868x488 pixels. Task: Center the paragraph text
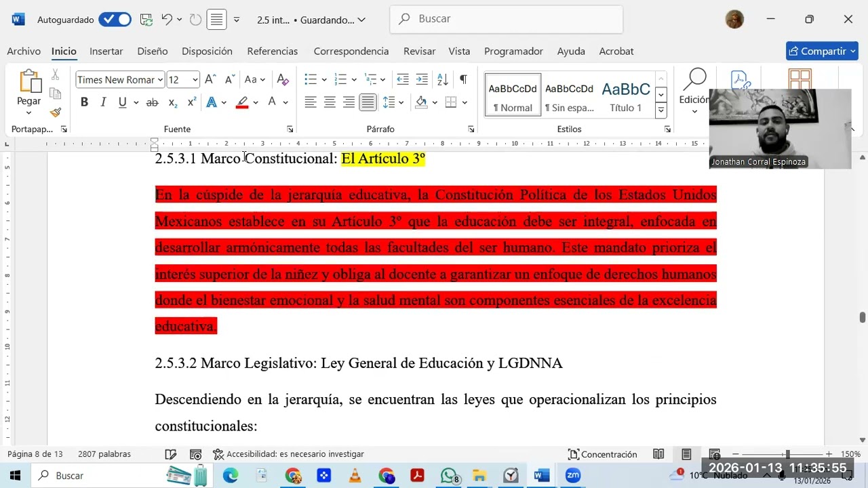[330, 102]
